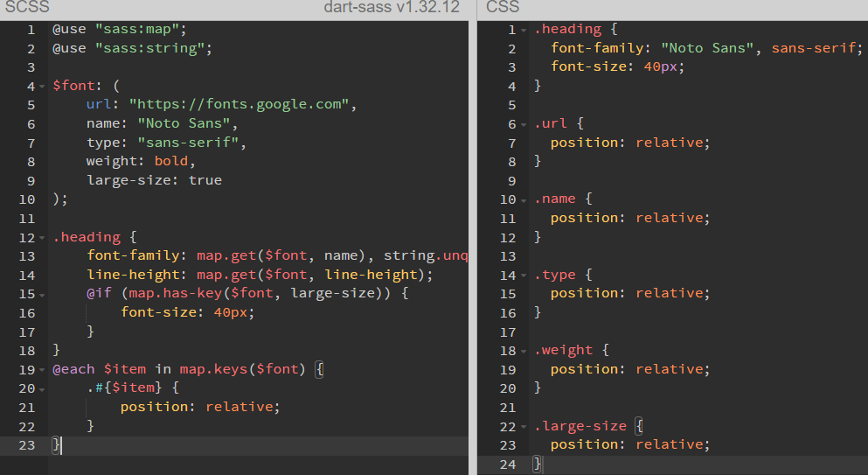This screenshot has width=868, height=475.
Task: Click the closing brace on SCSS line 23
Action: (x=56, y=444)
